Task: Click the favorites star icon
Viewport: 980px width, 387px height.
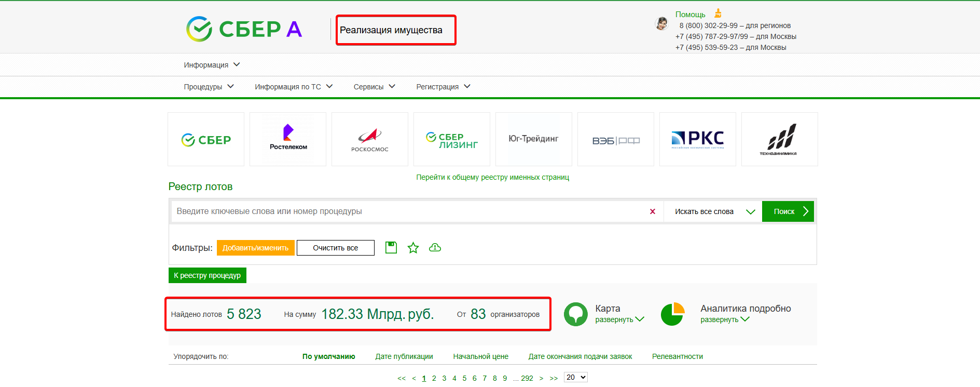Action: point(413,248)
